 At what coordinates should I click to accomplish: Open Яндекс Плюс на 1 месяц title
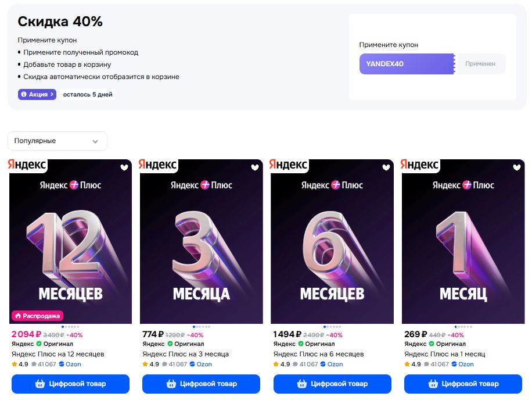444,354
